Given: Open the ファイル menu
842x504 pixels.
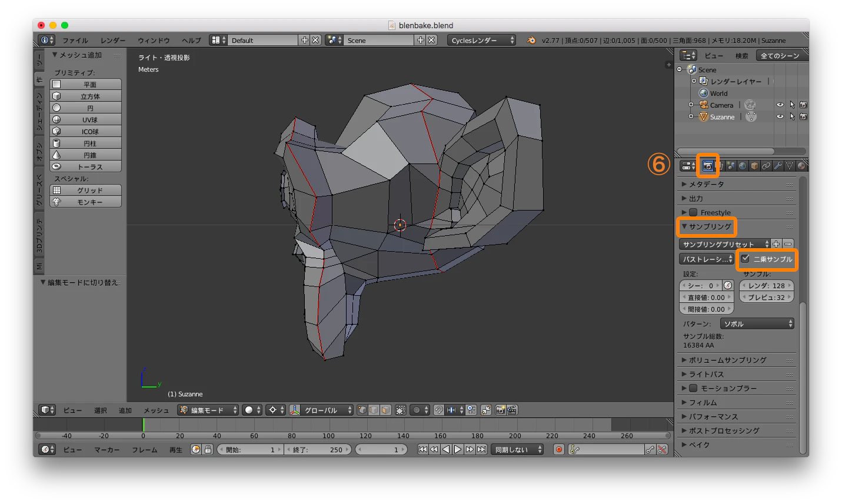Looking at the screenshot, I should (75, 40).
